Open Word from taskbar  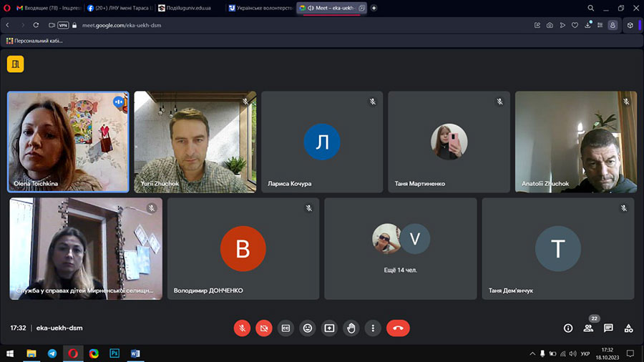(135, 353)
